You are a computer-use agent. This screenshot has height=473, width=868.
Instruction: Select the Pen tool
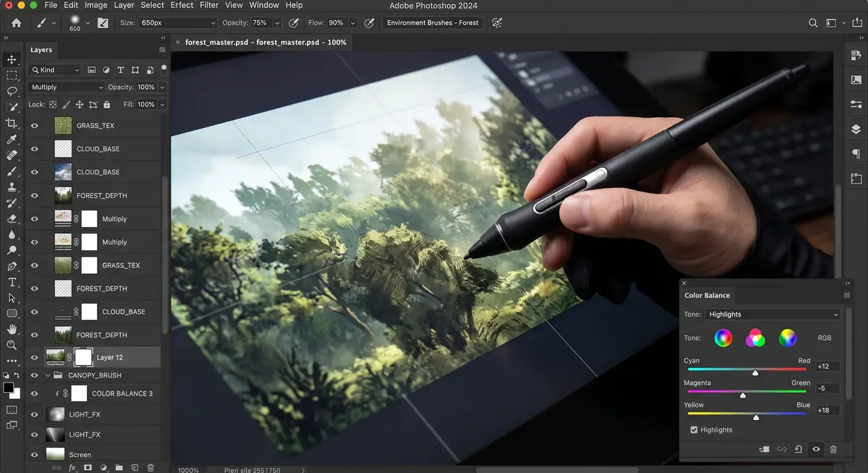click(x=12, y=266)
